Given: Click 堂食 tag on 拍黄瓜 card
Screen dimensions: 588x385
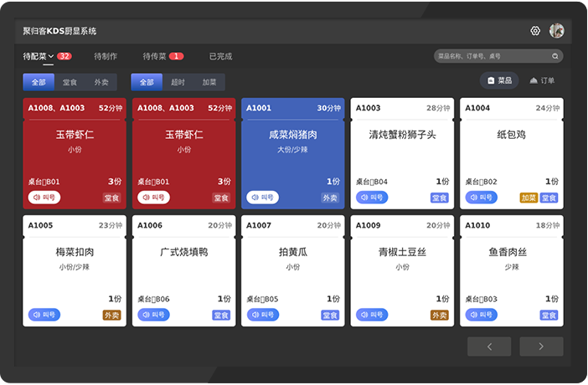Looking at the screenshot, I should tap(330, 316).
